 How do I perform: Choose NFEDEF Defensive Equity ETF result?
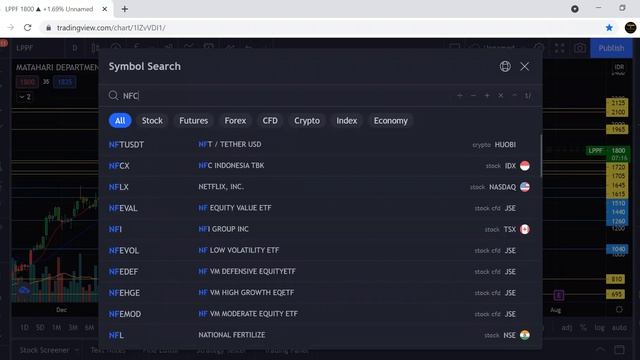[320, 272]
